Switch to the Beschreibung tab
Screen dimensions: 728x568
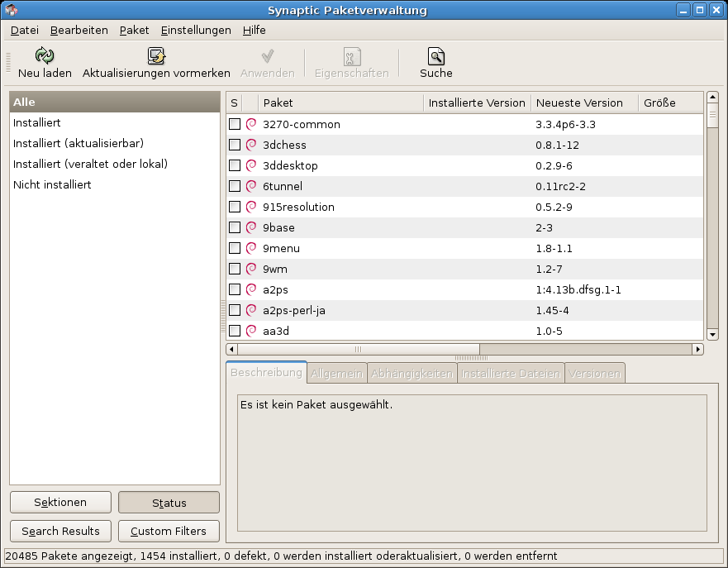[266, 373]
